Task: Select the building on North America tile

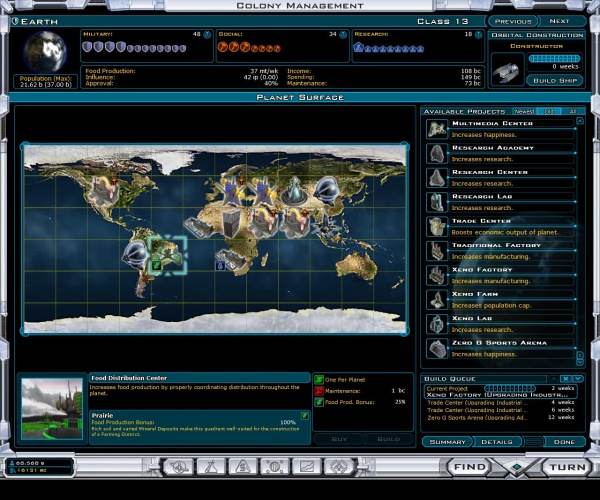Action: pos(103,190)
